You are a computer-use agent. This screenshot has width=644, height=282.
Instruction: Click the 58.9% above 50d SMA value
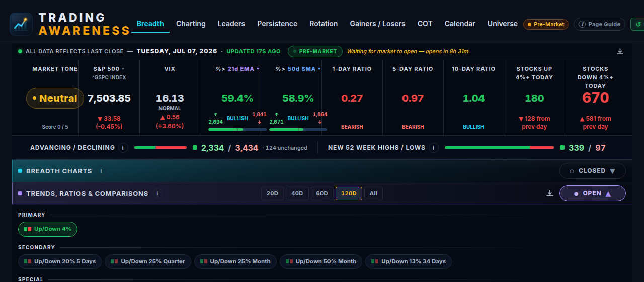point(298,98)
